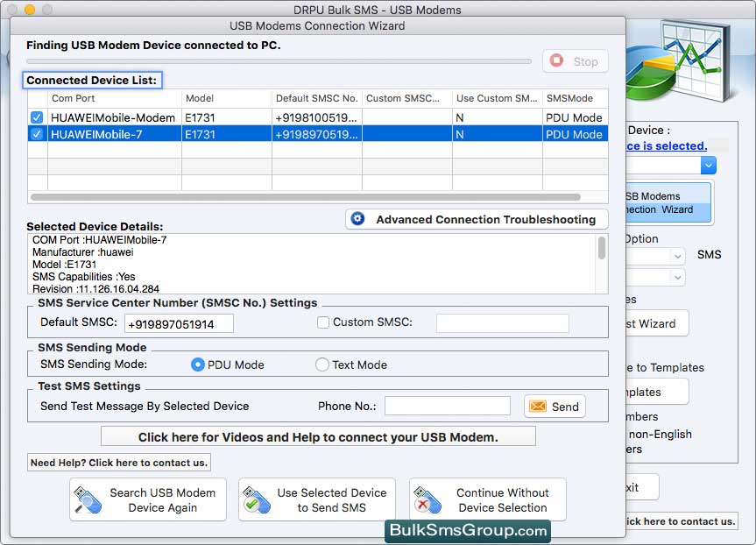Click the device search progress bar
Image resolution: width=756 pixels, height=545 pixels.
279,61
